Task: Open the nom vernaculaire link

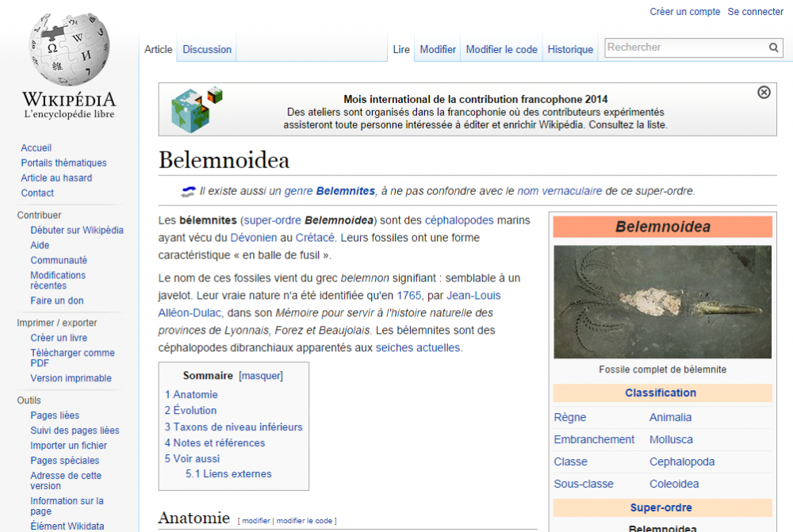Action: click(x=559, y=191)
